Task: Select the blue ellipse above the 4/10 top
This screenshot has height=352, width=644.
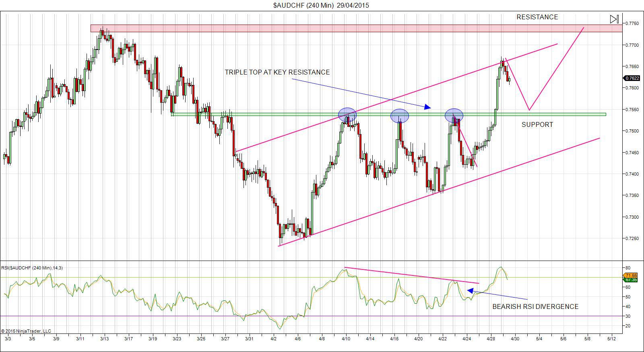Action: pos(347,115)
